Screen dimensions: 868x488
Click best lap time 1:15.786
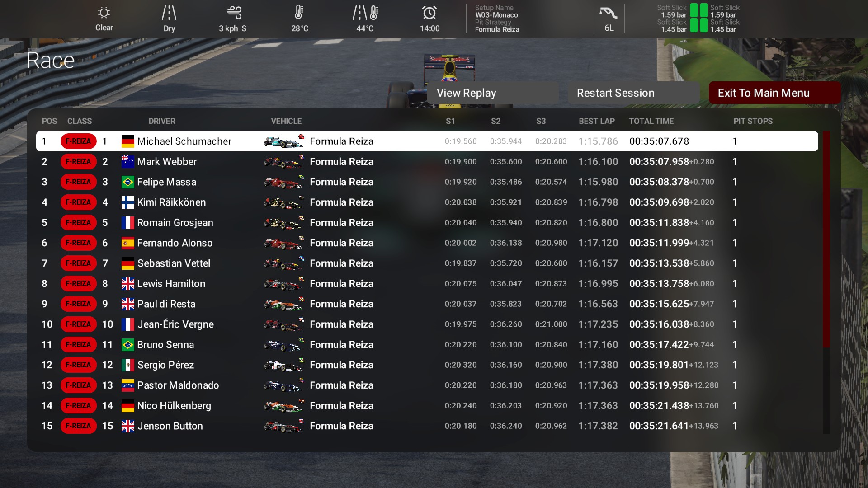pos(598,141)
